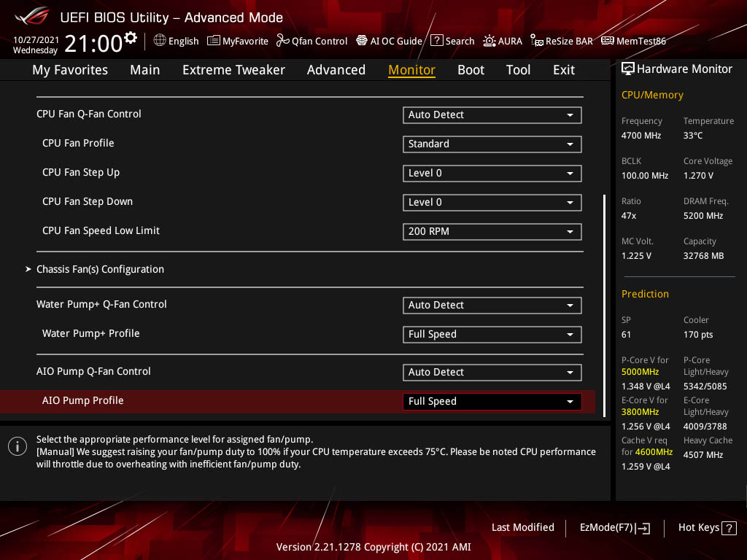Screen dimensions: 747x560
Task: Click Last Modified button
Action: [x=522, y=528]
